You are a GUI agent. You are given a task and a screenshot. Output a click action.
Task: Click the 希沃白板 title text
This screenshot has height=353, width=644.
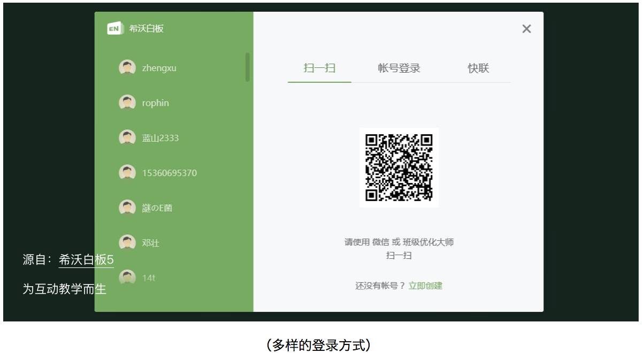pyautogui.click(x=147, y=29)
